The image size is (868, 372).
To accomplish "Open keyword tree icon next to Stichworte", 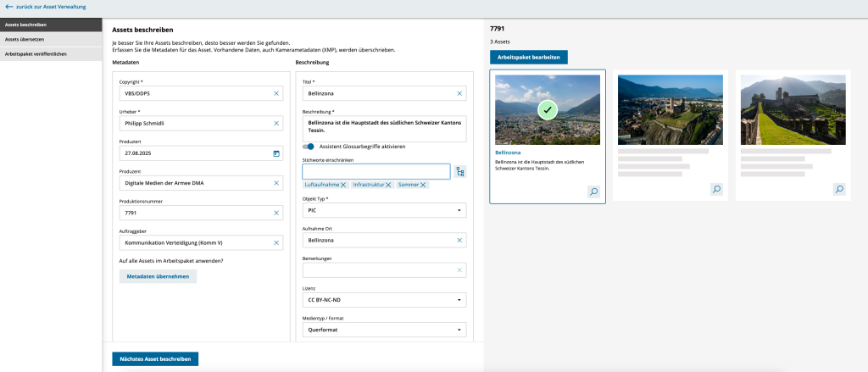I will click(x=459, y=172).
